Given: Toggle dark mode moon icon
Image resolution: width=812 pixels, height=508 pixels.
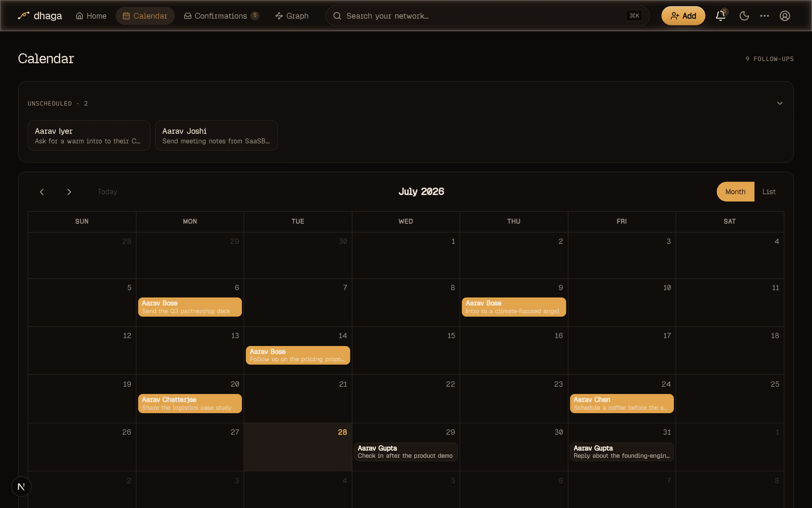Looking at the screenshot, I should [x=744, y=16].
